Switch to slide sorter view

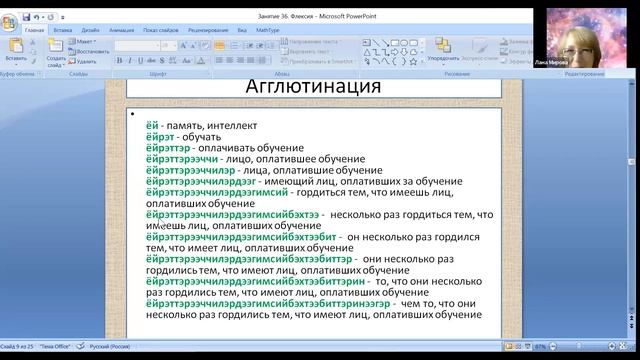click(x=518, y=347)
